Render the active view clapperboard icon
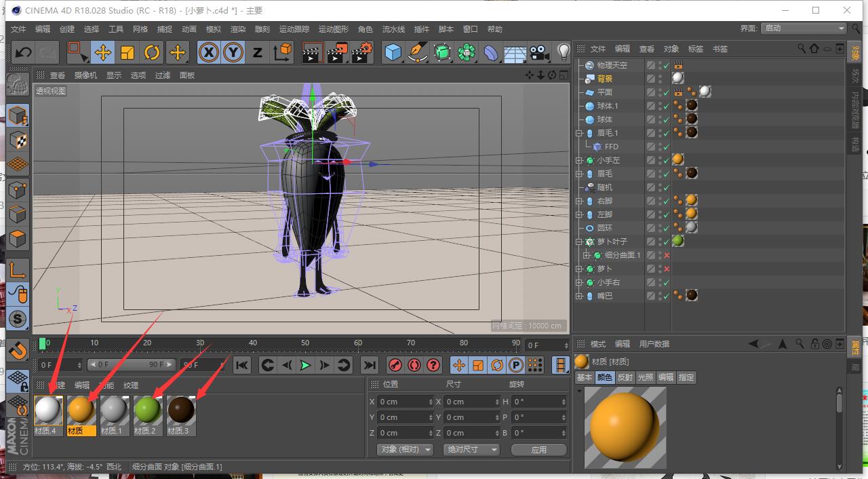This screenshot has width=868, height=479. (312, 52)
